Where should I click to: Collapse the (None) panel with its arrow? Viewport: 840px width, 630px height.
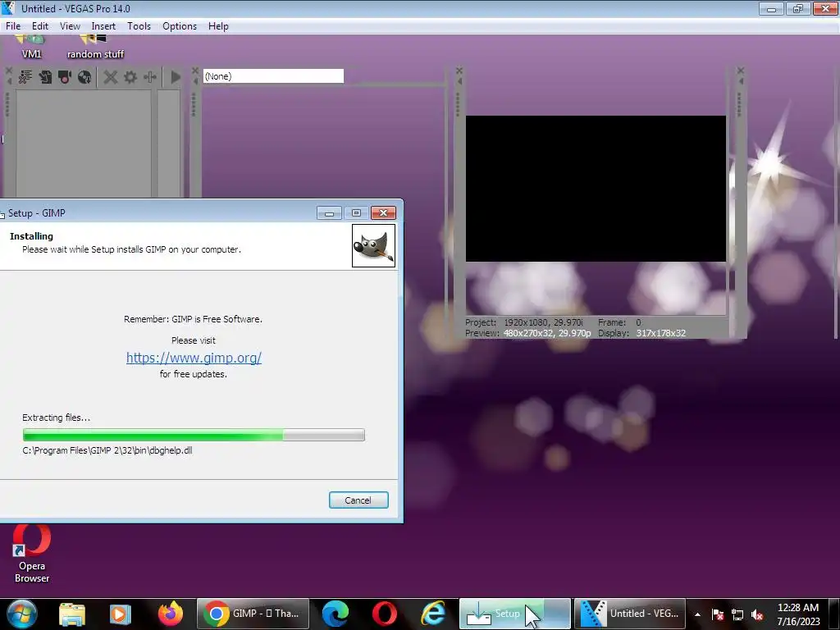click(195, 81)
